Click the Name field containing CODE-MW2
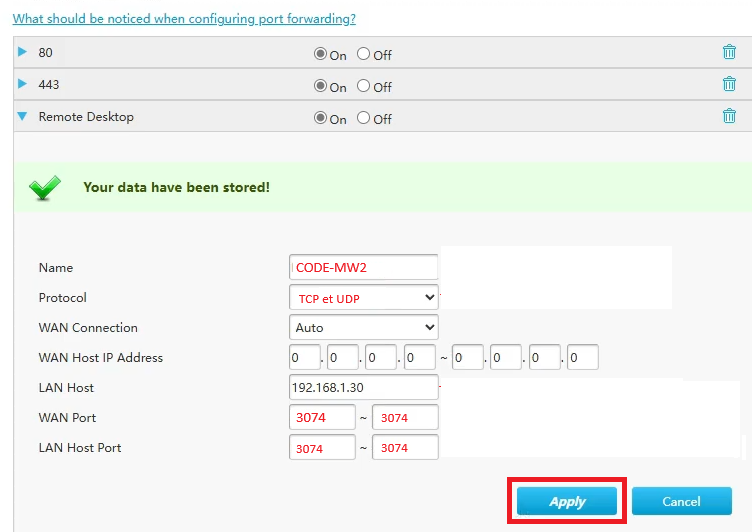 point(363,267)
